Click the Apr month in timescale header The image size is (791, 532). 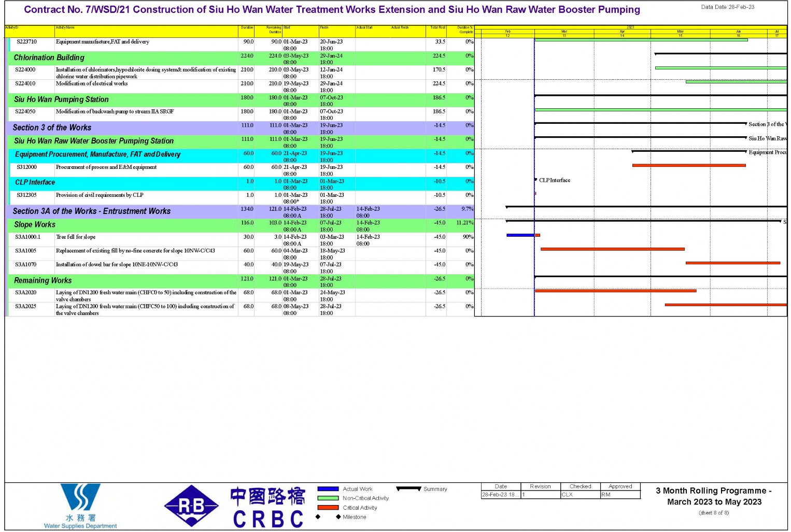[x=622, y=34]
